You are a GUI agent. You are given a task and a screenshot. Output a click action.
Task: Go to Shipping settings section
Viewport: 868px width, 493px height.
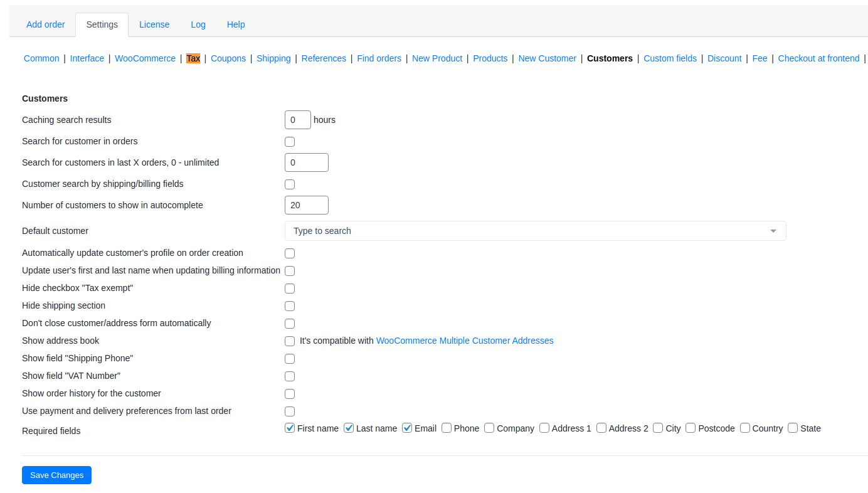coord(273,58)
